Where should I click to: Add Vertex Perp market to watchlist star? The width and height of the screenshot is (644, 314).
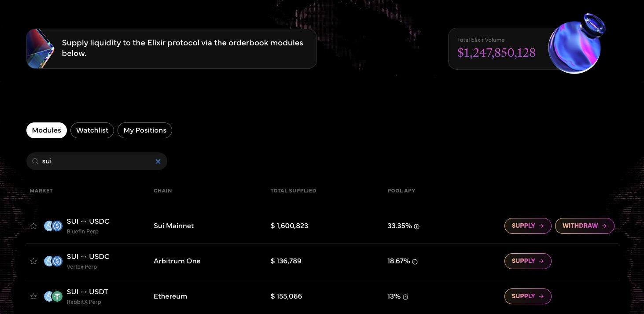click(x=33, y=261)
